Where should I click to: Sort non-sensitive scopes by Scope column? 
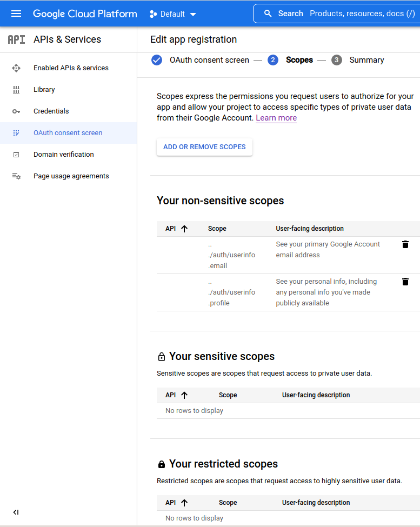point(217,229)
